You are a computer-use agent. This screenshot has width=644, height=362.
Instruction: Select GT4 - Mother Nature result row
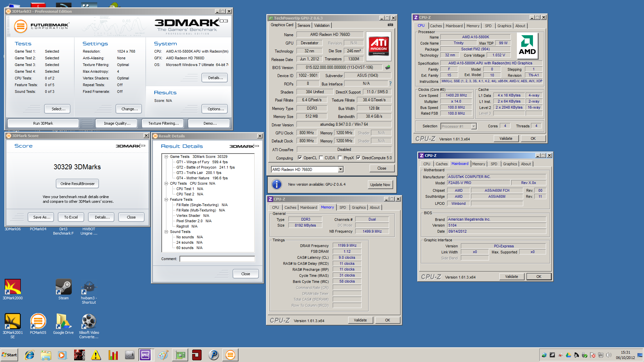coord(202,178)
